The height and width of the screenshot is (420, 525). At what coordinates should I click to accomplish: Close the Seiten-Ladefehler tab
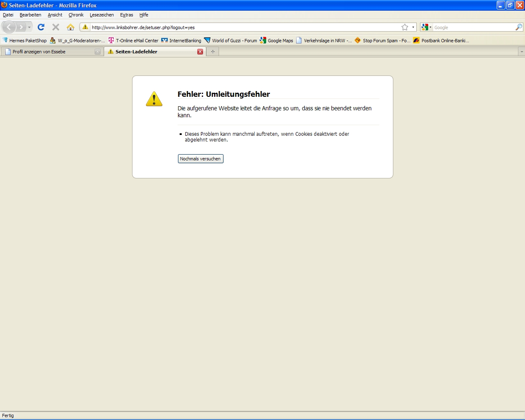(x=200, y=52)
